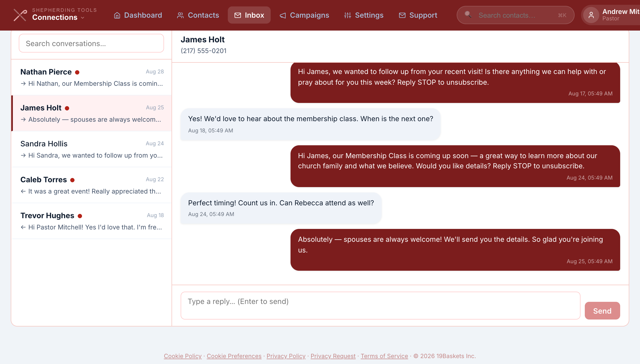Click the Support envelope icon

pos(402,15)
